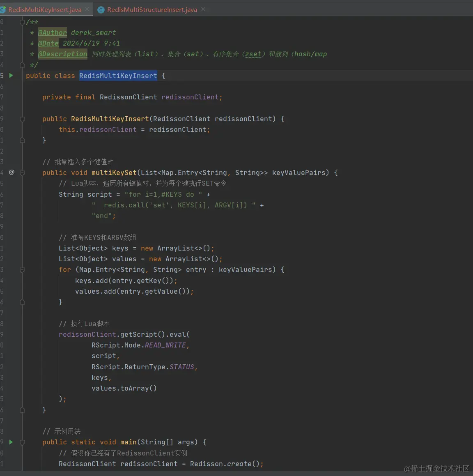Viewport: 473px width, 476px height.
Task: Run the RedisMultiKeyInsert class via gutter arrow
Action: pyautogui.click(x=11, y=75)
